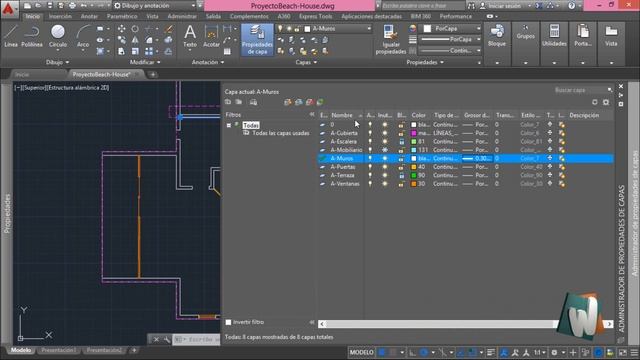Screen dimensions: 640x360
Task: Add a new drawing tab with plus
Action: 153,75
